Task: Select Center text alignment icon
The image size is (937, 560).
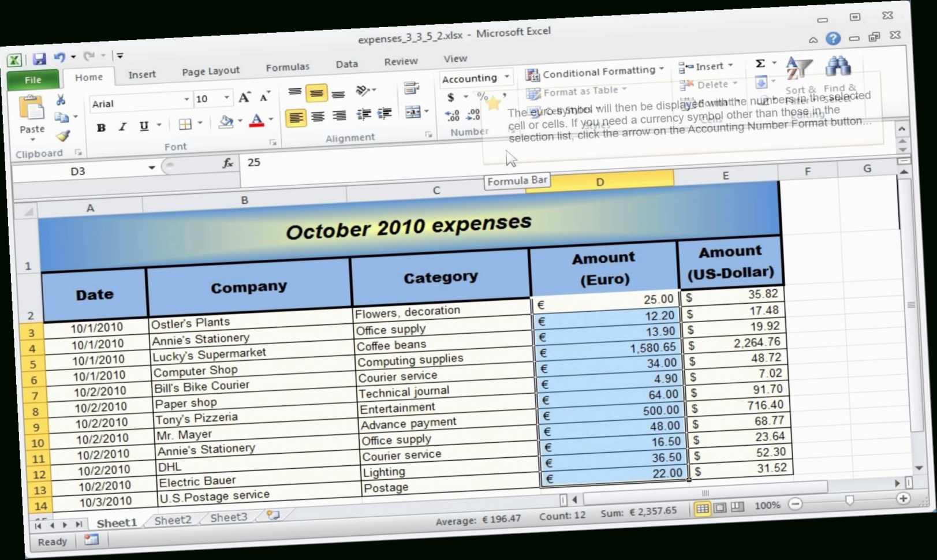Action: coord(318,117)
